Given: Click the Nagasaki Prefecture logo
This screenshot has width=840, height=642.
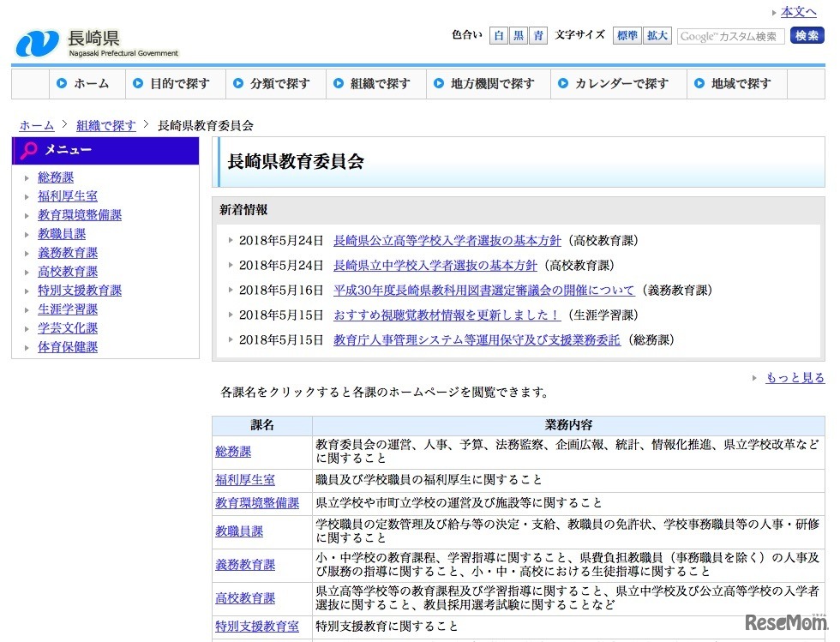Looking at the screenshot, I should [96, 42].
